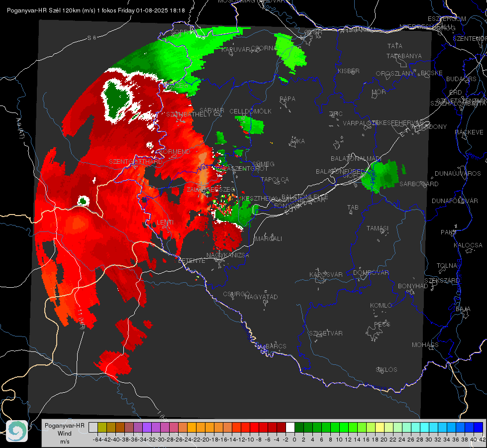
Task: Click the BAJA city label
Action: click(x=463, y=309)
